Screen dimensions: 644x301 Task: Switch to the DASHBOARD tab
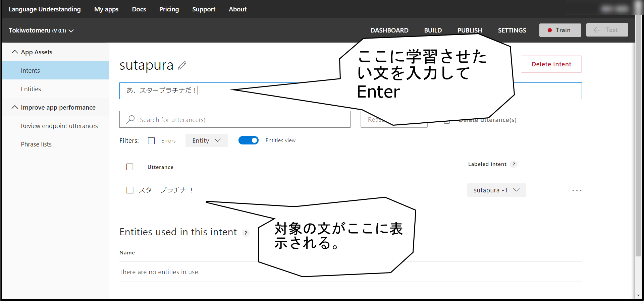coord(389,30)
